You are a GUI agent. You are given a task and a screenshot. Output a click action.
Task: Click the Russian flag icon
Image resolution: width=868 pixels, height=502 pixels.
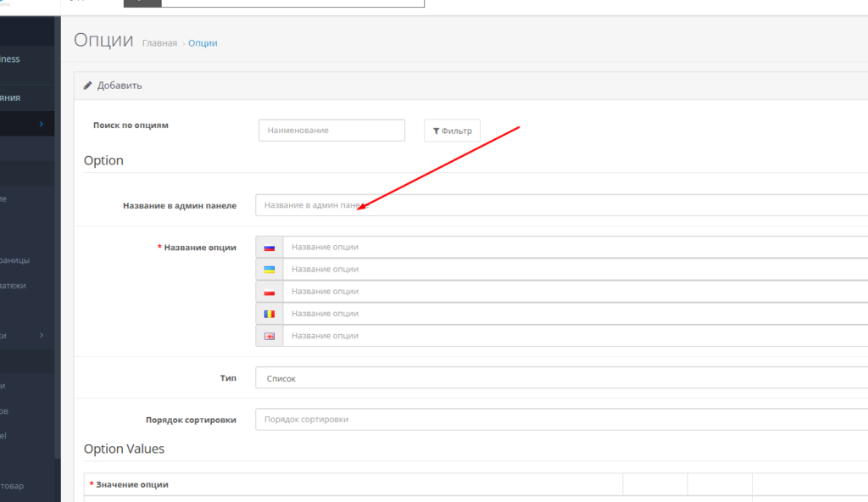point(270,248)
